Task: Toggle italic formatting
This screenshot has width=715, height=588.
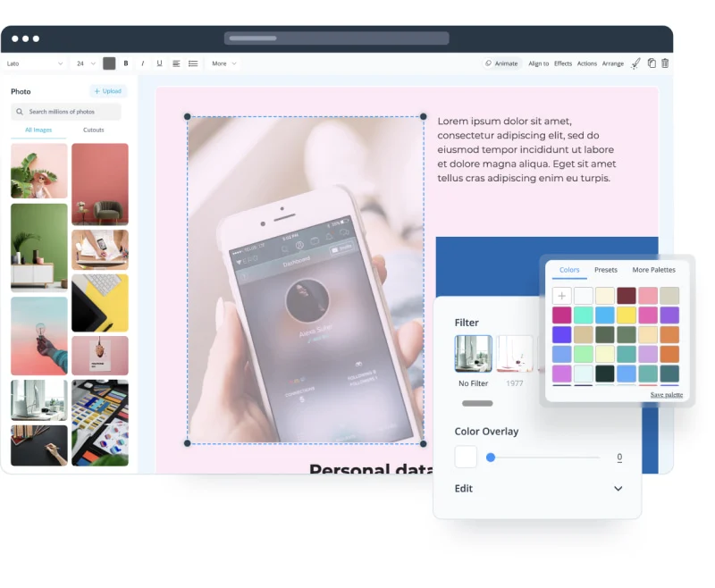Action: coord(143,63)
